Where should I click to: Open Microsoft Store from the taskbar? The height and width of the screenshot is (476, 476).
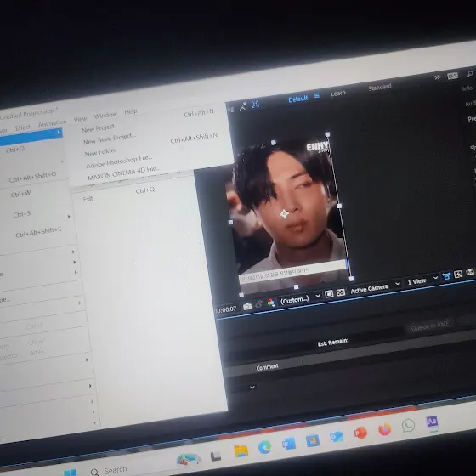[x=313, y=441]
